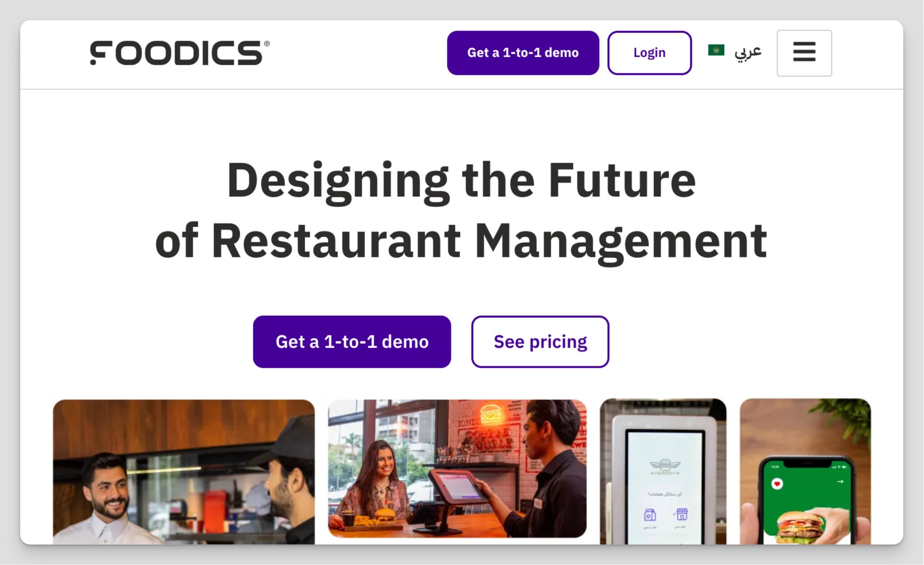Click the Foodics logo
924x565 pixels.
(x=180, y=53)
